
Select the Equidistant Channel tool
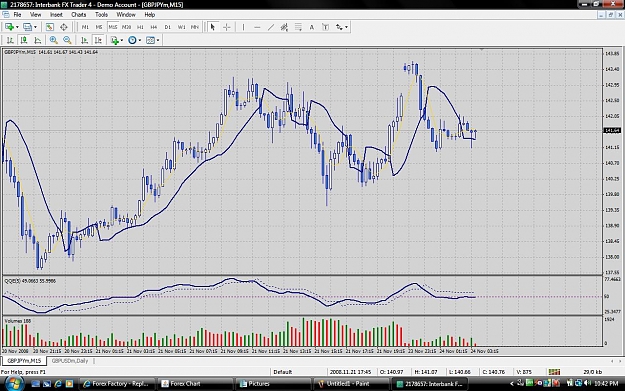tap(284, 27)
